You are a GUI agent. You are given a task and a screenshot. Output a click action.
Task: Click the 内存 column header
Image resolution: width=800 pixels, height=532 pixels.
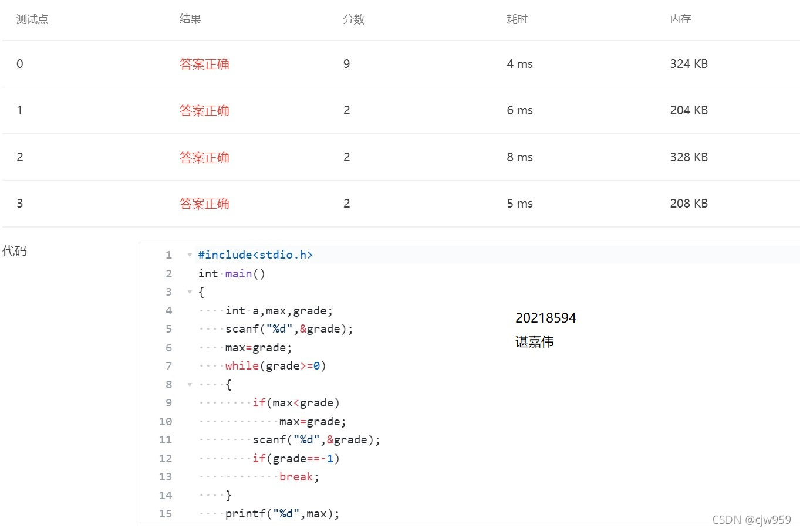pos(681,19)
